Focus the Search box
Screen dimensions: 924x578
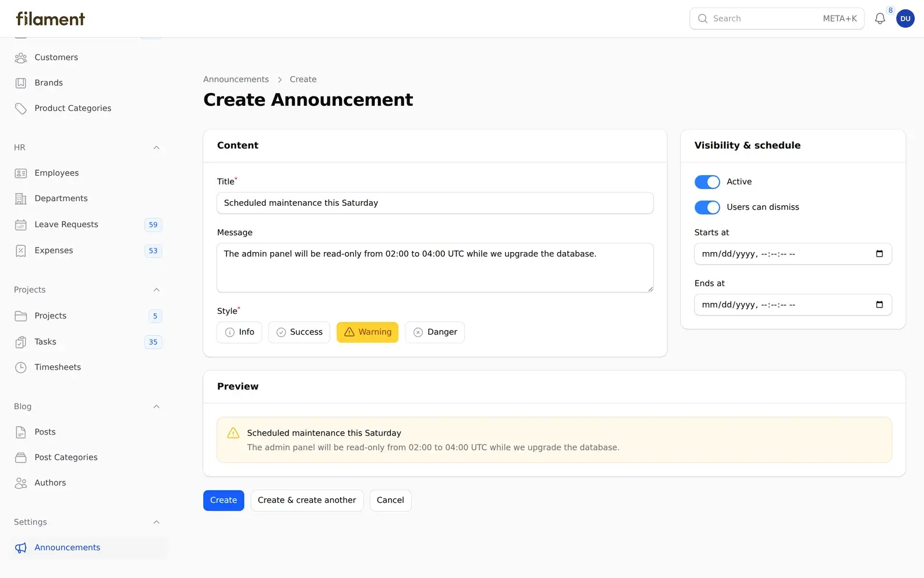[777, 18]
